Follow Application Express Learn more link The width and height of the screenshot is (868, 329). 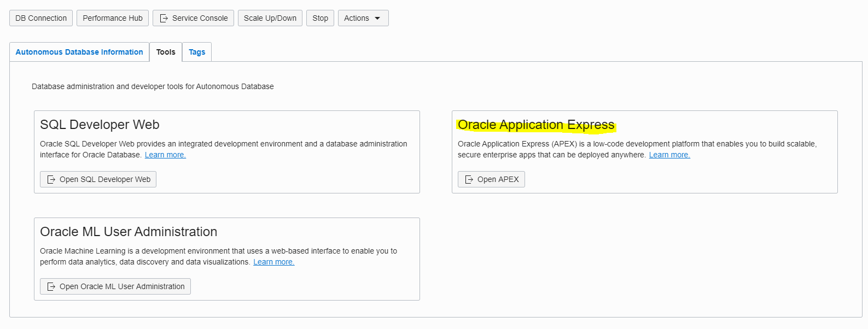click(x=669, y=155)
